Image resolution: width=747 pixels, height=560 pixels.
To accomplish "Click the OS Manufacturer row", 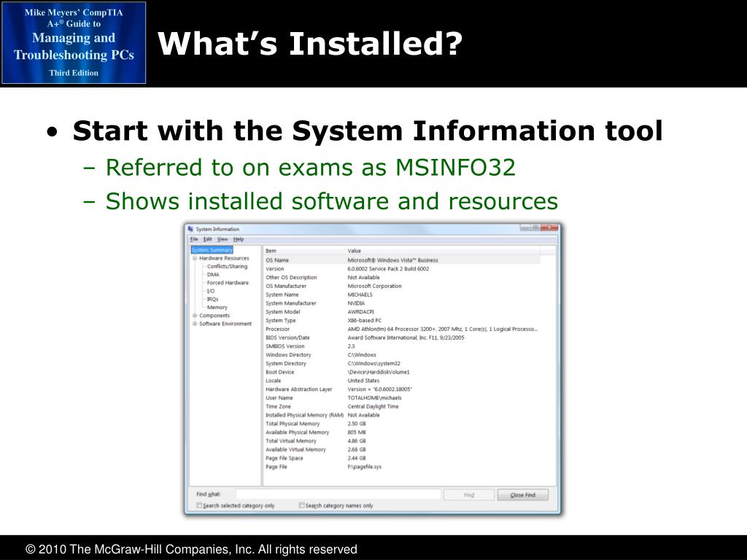I will pos(402,286).
